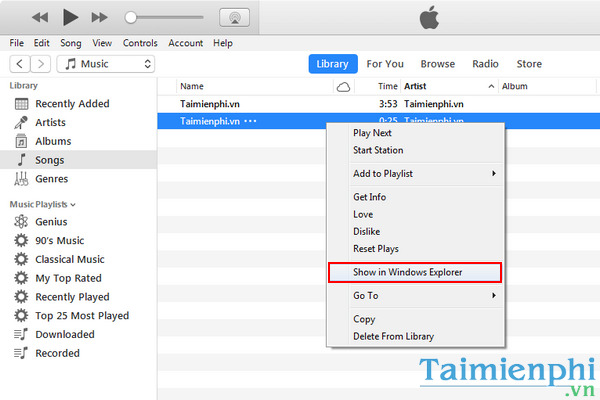Choose Copy from the context menu
The height and width of the screenshot is (400, 600).
coord(416,319)
